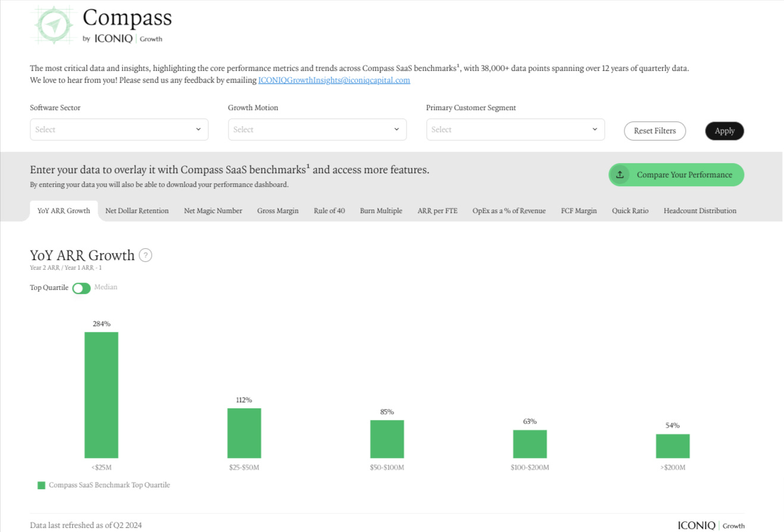The height and width of the screenshot is (532, 784).
Task: Click the $50-$100M axis label
Action: coord(387,468)
